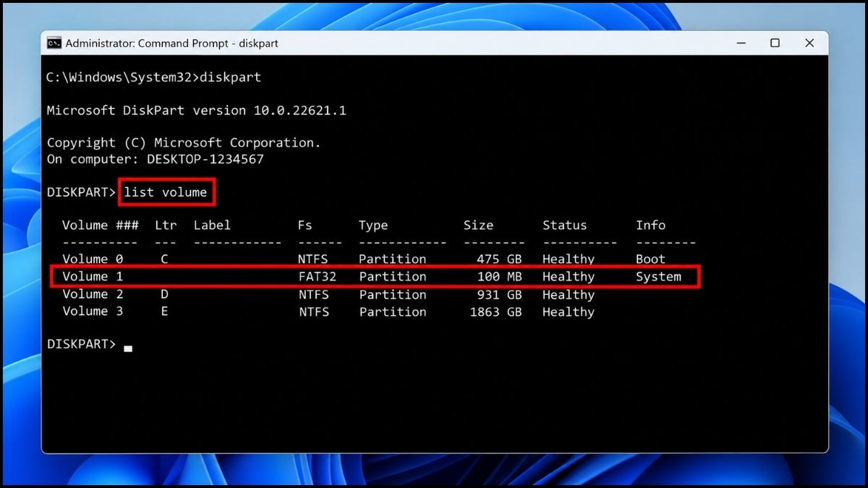Click the '475 GB' size value
This screenshot has height=488, width=868.
coord(499,259)
